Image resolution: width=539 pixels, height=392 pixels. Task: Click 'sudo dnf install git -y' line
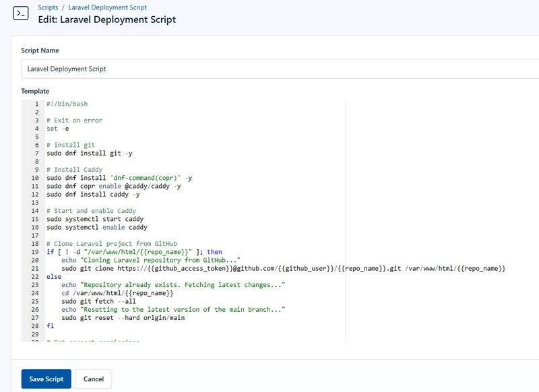[x=90, y=153]
